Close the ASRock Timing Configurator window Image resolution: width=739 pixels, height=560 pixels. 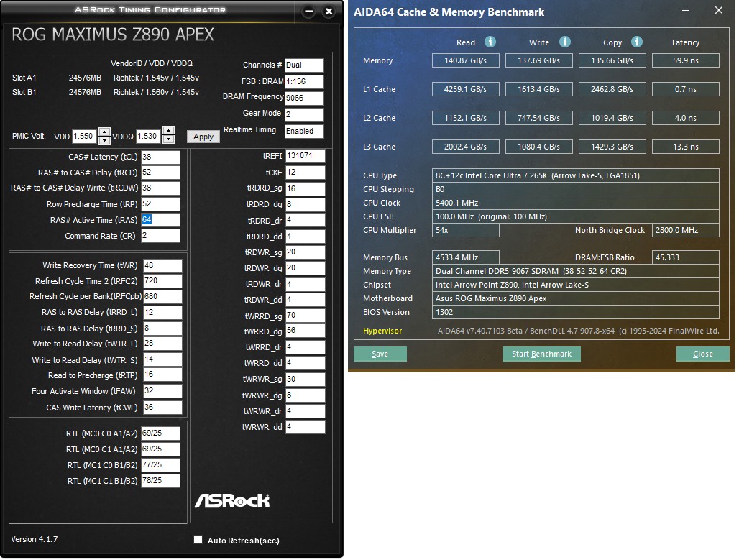[x=329, y=12]
